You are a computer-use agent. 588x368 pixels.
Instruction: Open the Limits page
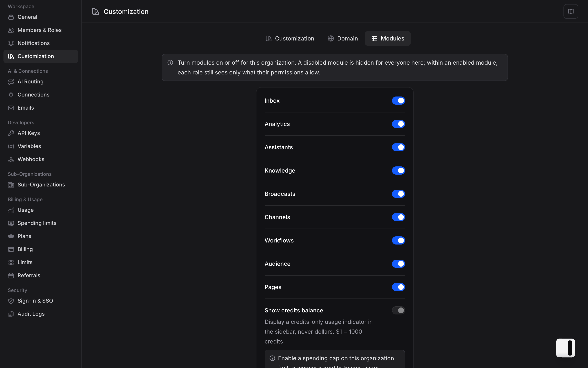(x=41, y=262)
